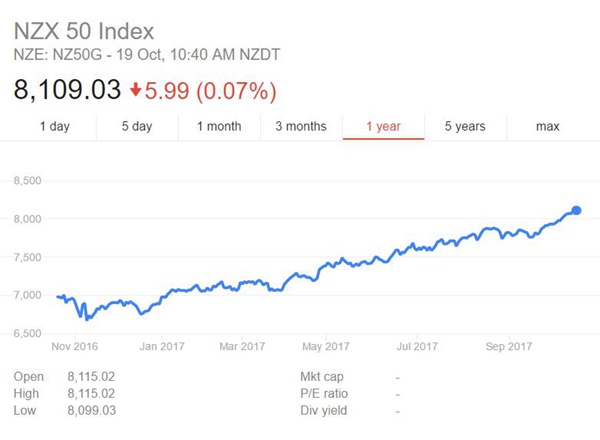This screenshot has height=440, width=600.
Task: Show the max range chart
Action: click(547, 126)
